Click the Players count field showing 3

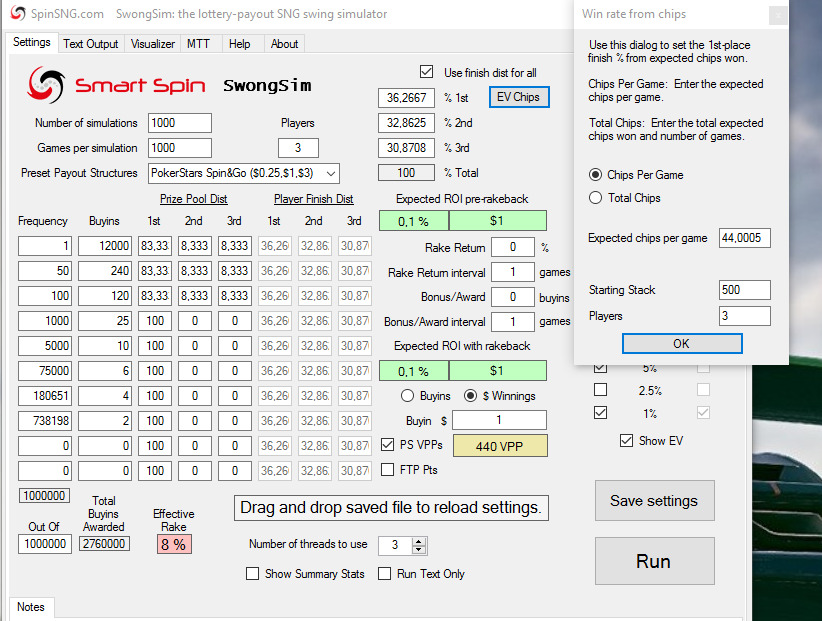click(x=298, y=148)
